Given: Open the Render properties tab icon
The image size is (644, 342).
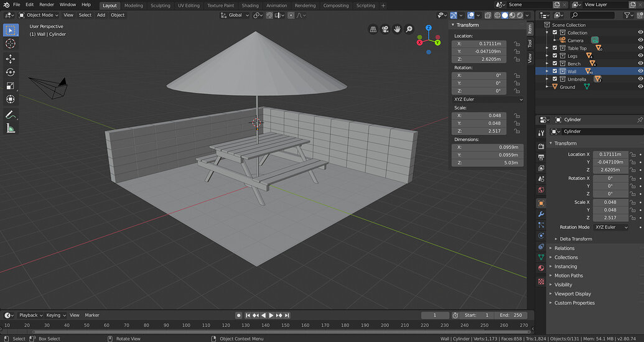Looking at the screenshot, I should point(541,147).
